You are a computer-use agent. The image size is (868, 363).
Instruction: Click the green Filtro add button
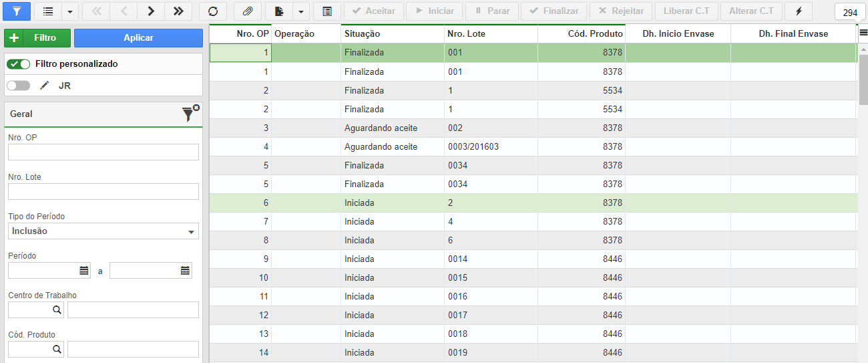[37, 38]
